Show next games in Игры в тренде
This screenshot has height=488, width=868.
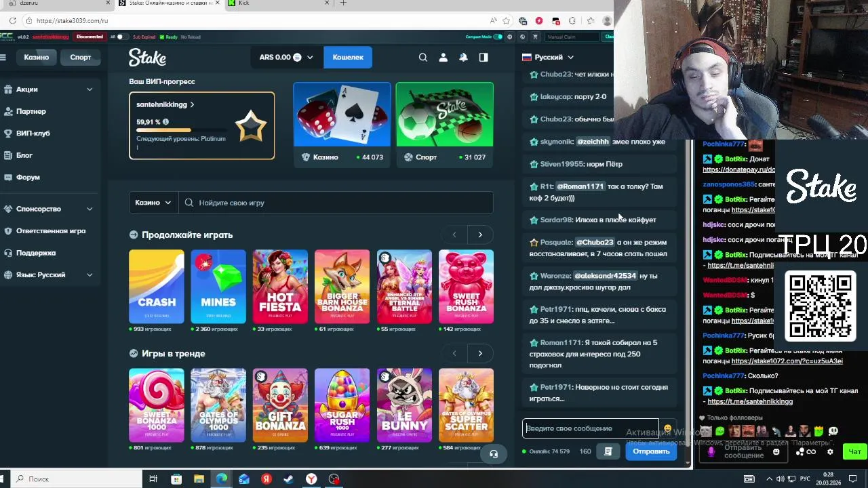pos(480,353)
